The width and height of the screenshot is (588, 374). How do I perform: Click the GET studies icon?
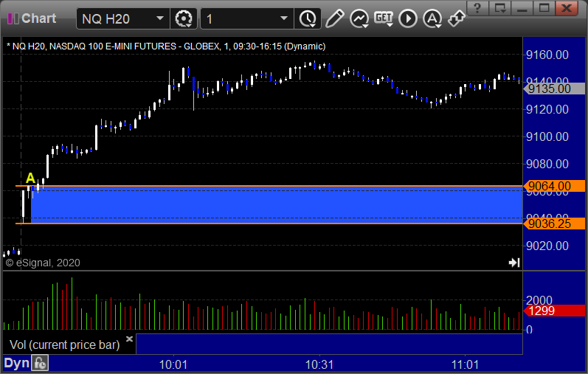[384, 18]
